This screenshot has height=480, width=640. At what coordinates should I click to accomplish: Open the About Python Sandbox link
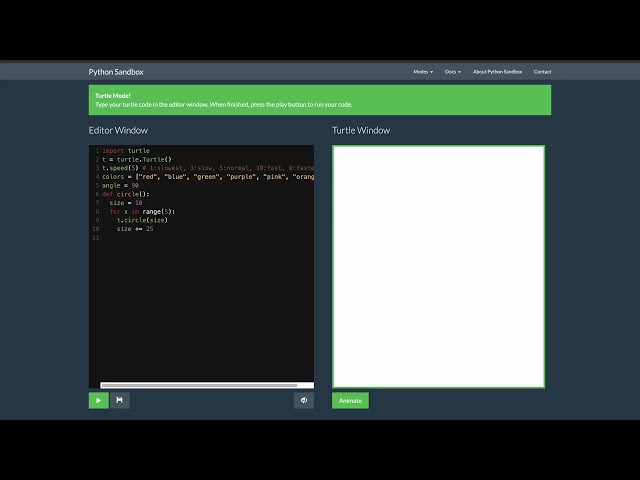[497, 72]
